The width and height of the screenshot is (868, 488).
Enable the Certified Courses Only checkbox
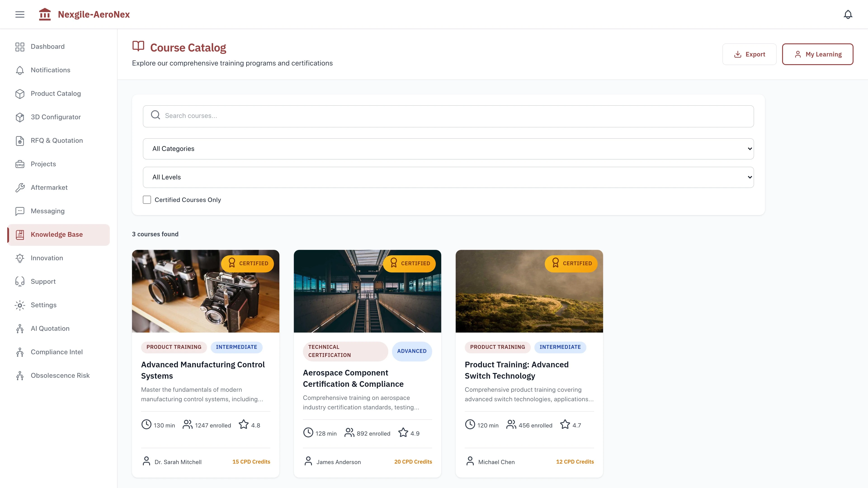147,200
